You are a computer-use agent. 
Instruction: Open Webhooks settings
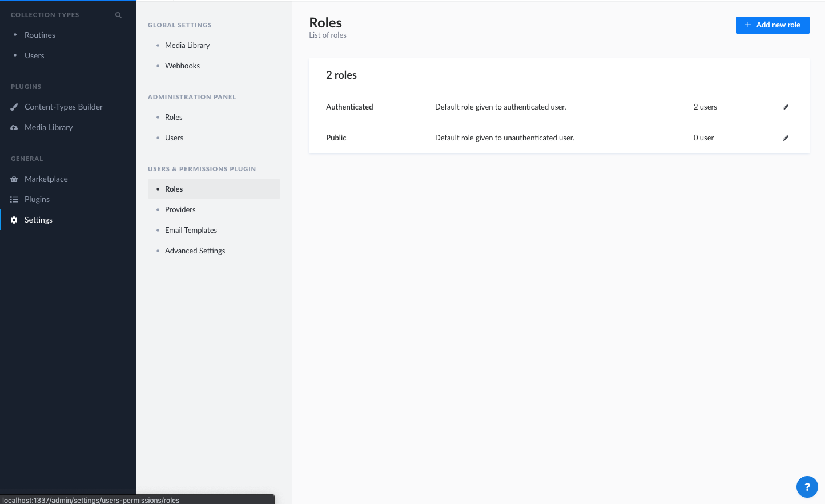point(182,66)
